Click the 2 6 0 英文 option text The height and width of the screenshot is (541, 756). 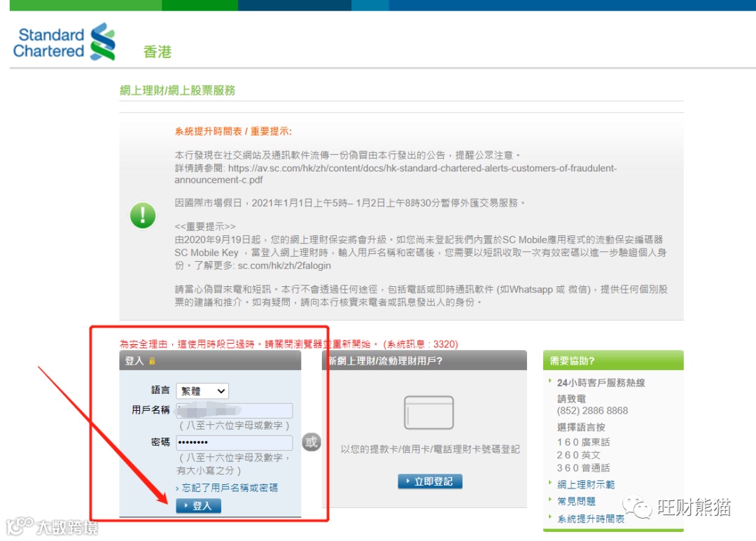coord(579,455)
